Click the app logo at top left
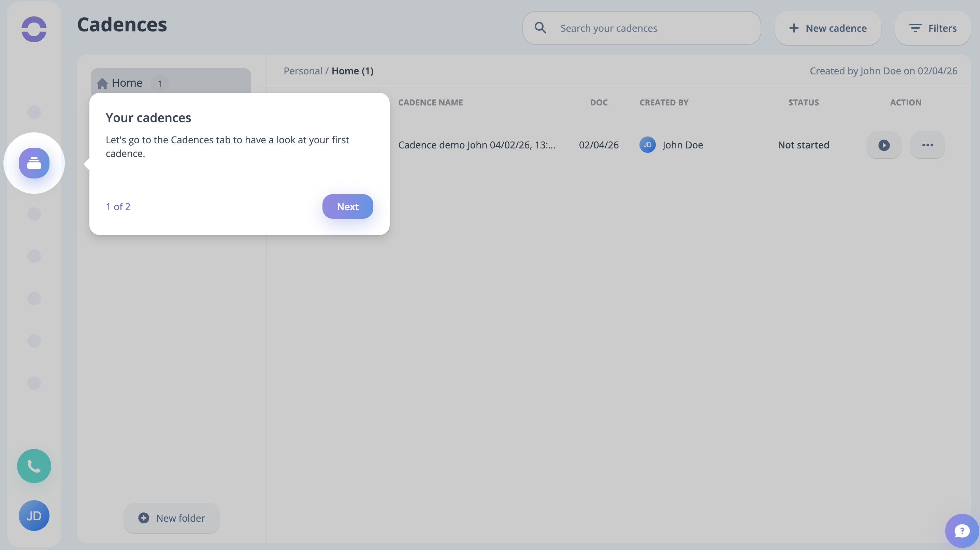Image resolution: width=980 pixels, height=550 pixels. (x=34, y=29)
